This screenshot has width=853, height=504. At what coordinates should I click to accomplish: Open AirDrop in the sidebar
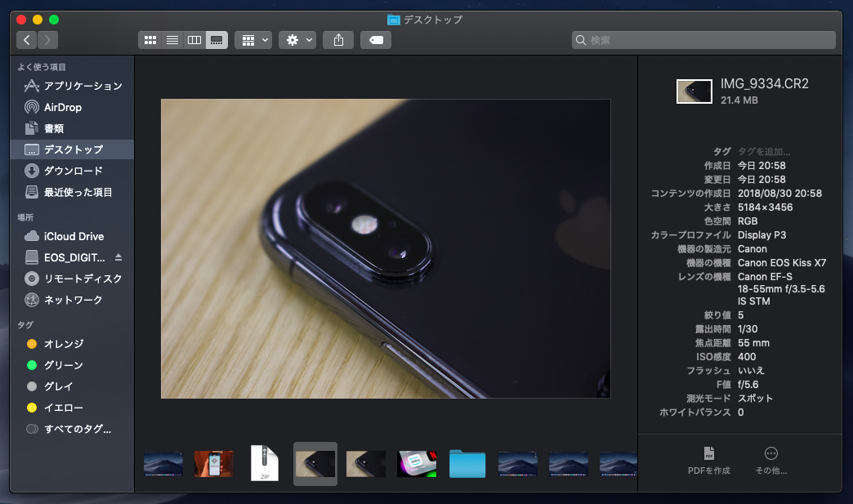72,107
